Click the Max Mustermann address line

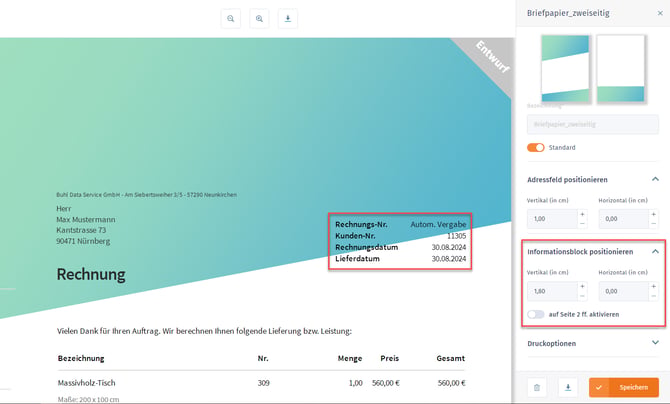[x=86, y=220]
